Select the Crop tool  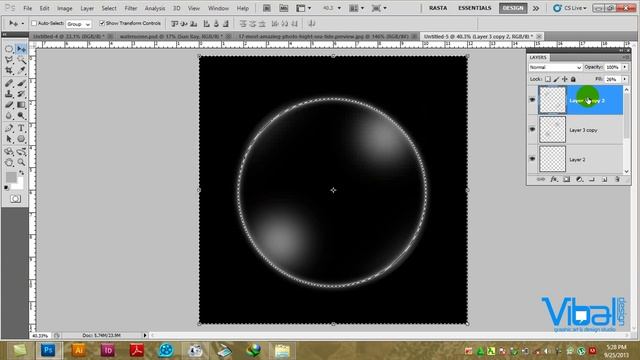coord(9,71)
